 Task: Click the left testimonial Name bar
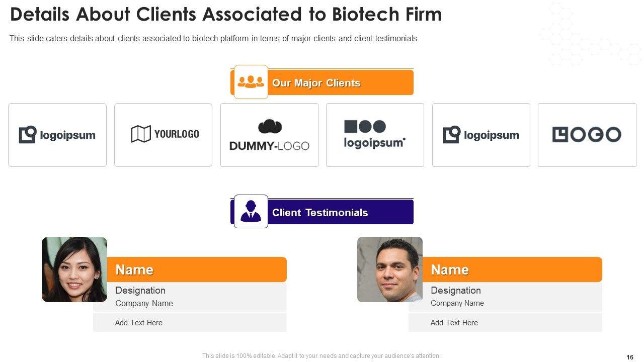click(x=196, y=270)
